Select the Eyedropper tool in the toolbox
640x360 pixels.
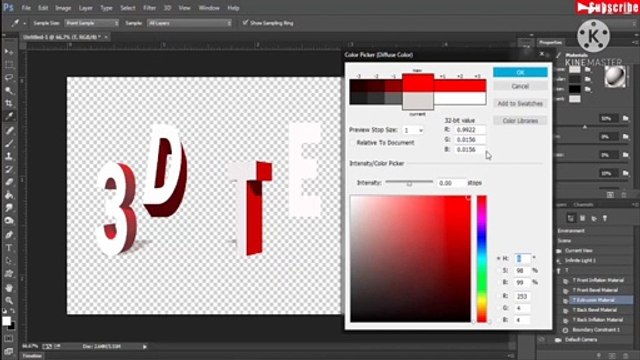pos(9,116)
